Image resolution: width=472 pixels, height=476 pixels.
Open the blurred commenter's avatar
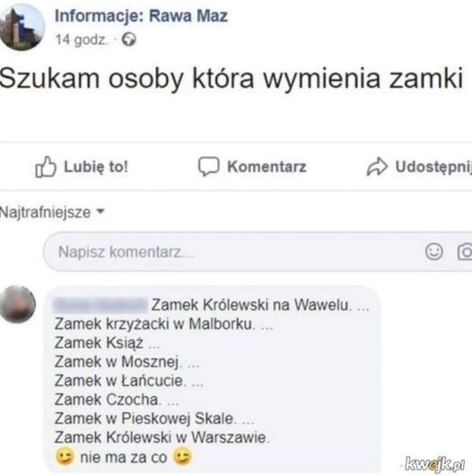coord(17,304)
